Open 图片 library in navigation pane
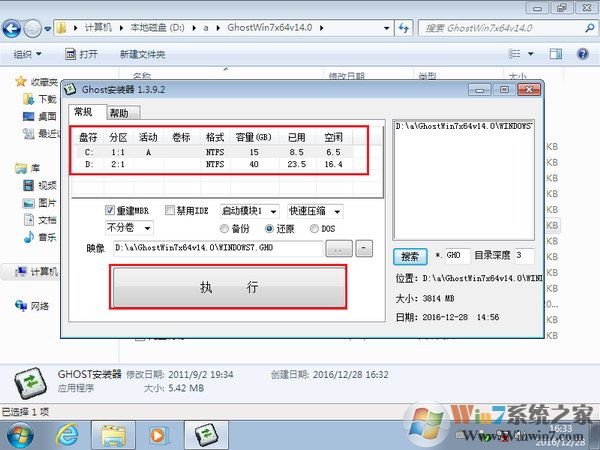 click(40, 203)
